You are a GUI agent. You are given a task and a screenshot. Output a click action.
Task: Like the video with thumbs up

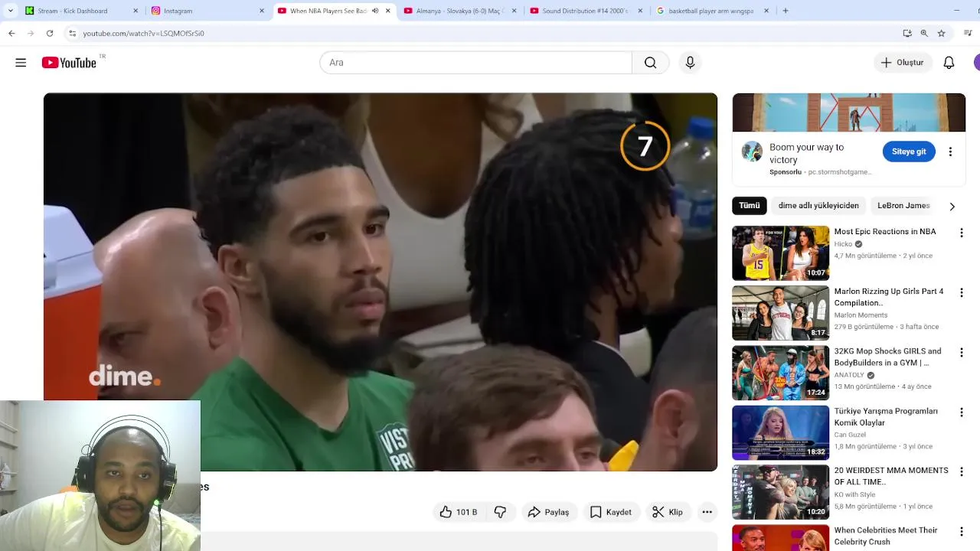point(458,512)
